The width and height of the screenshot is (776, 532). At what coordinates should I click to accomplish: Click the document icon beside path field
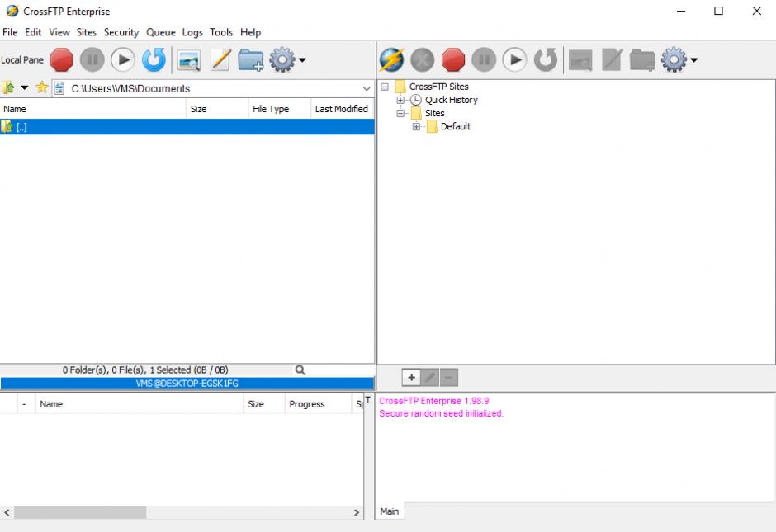[x=59, y=88]
